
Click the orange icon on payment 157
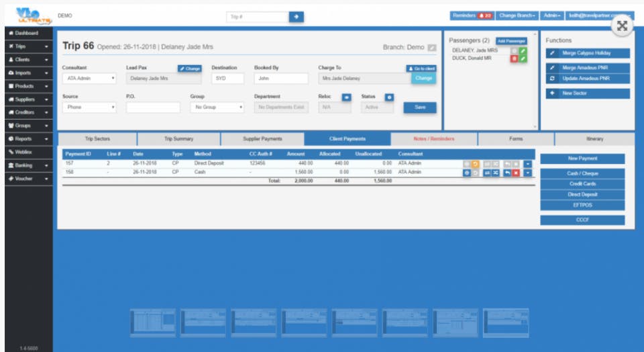pyautogui.click(x=475, y=164)
